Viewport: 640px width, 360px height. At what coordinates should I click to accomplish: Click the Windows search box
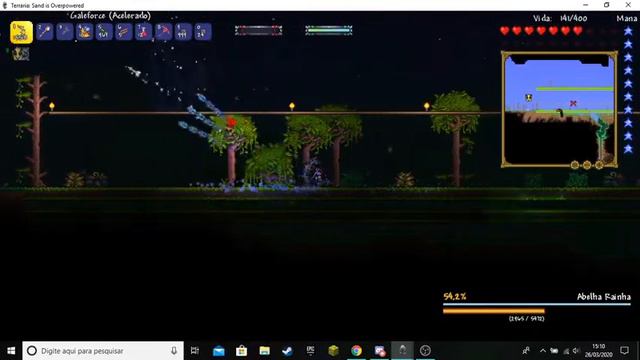pyautogui.click(x=103, y=351)
